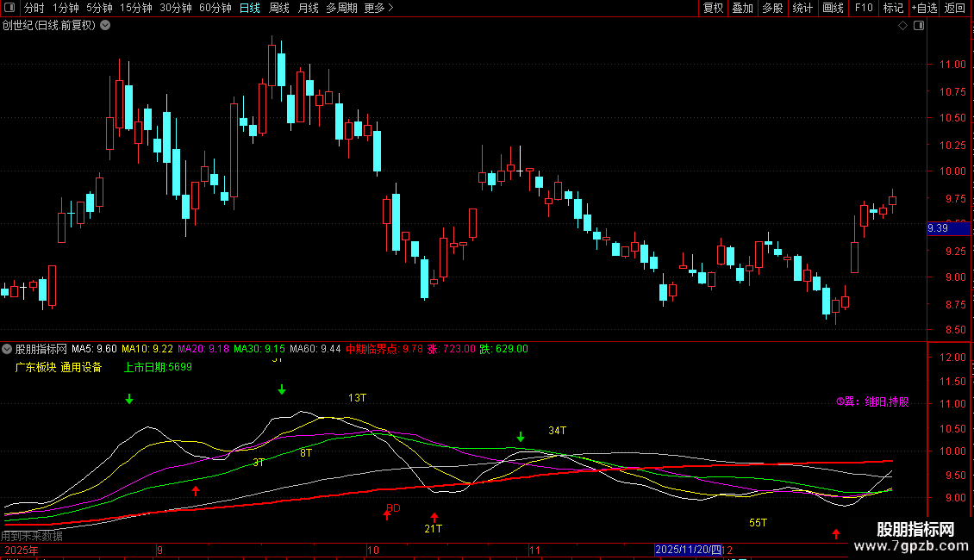Viewport: 974px width, 560px height.
Task: Open the indicator panel dropdown beside 股朋指标网
Action: 7,349
